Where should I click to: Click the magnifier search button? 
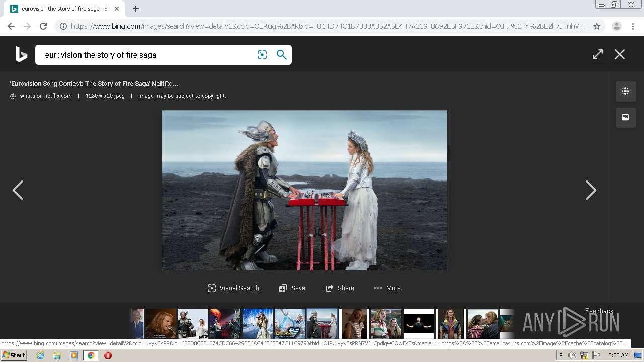[x=282, y=55]
